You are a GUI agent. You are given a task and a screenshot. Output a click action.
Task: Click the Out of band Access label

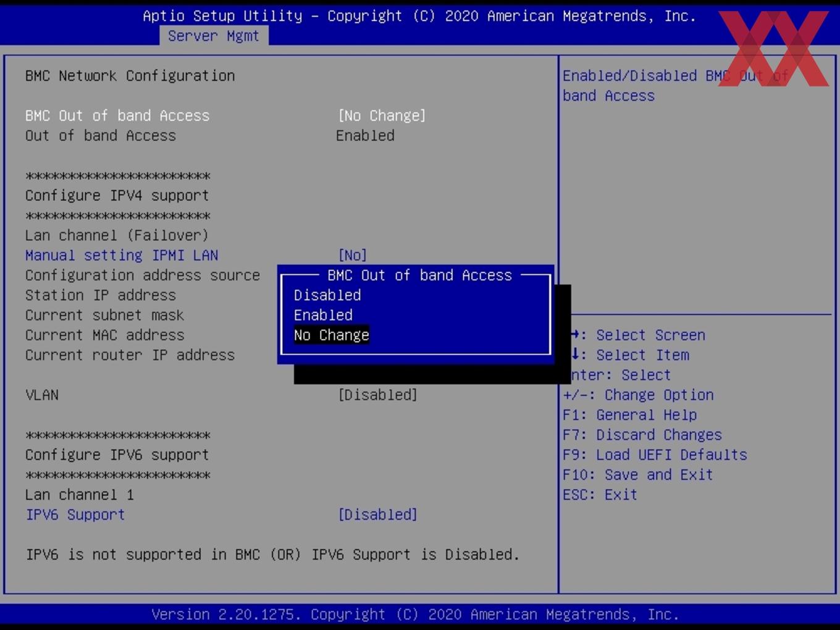(x=101, y=135)
